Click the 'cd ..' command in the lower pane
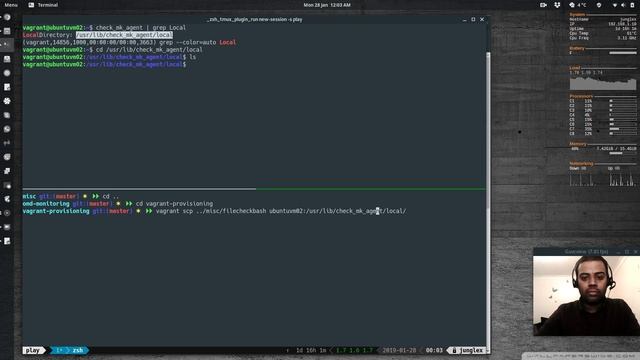This screenshot has width=640, height=360. pyautogui.click(x=111, y=196)
